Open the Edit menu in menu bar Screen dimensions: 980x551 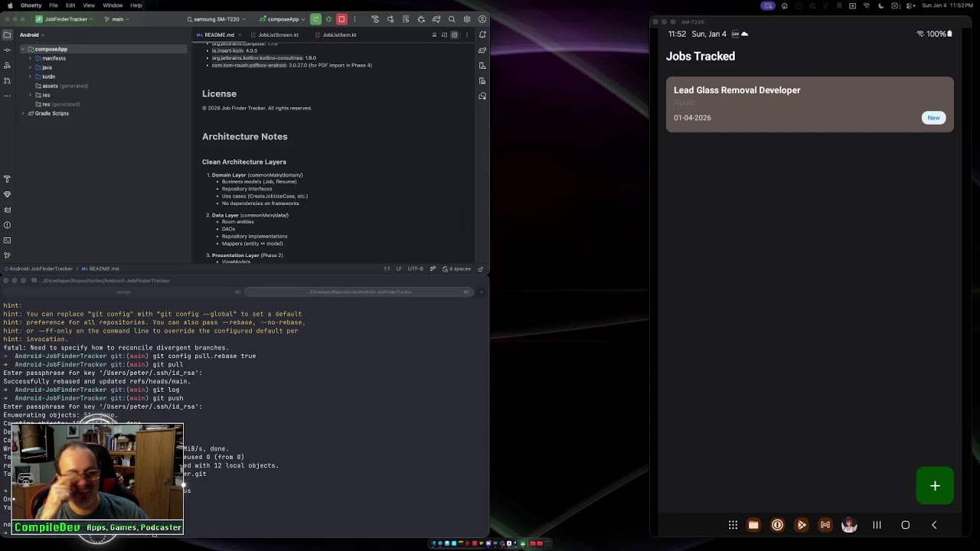click(x=70, y=5)
